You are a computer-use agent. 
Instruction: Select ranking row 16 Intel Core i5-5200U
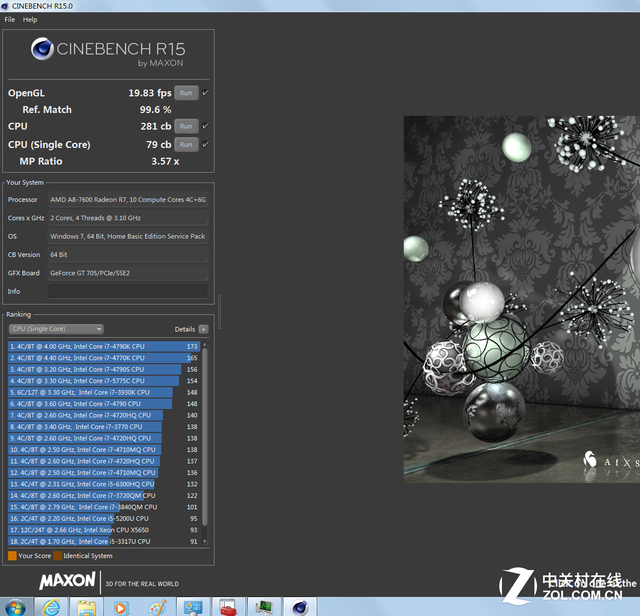pyautogui.click(x=104, y=518)
